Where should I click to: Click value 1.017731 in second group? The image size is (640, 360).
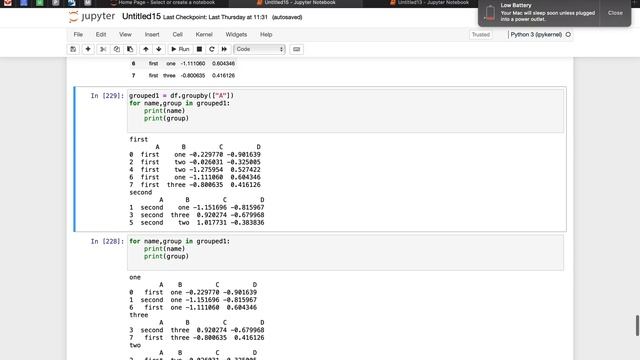[x=211, y=223]
